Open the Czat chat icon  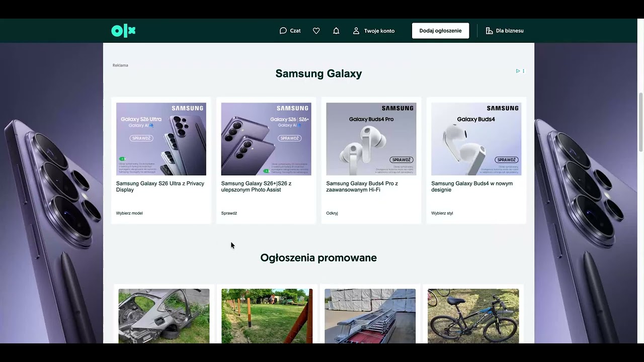pos(283,31)
